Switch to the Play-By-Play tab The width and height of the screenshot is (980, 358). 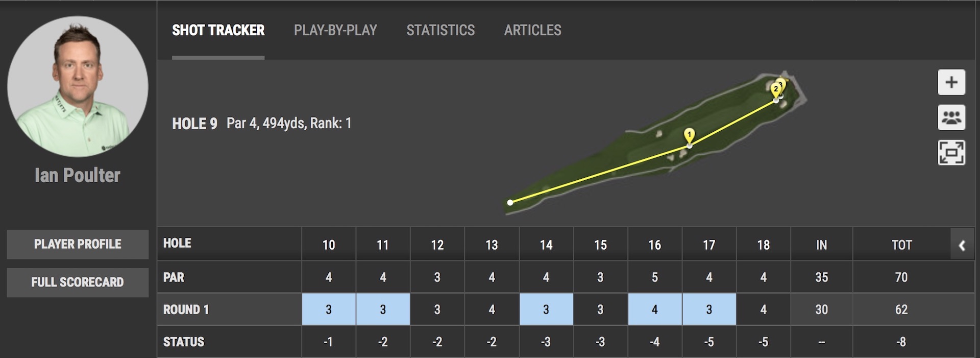[x=335, y=31]
